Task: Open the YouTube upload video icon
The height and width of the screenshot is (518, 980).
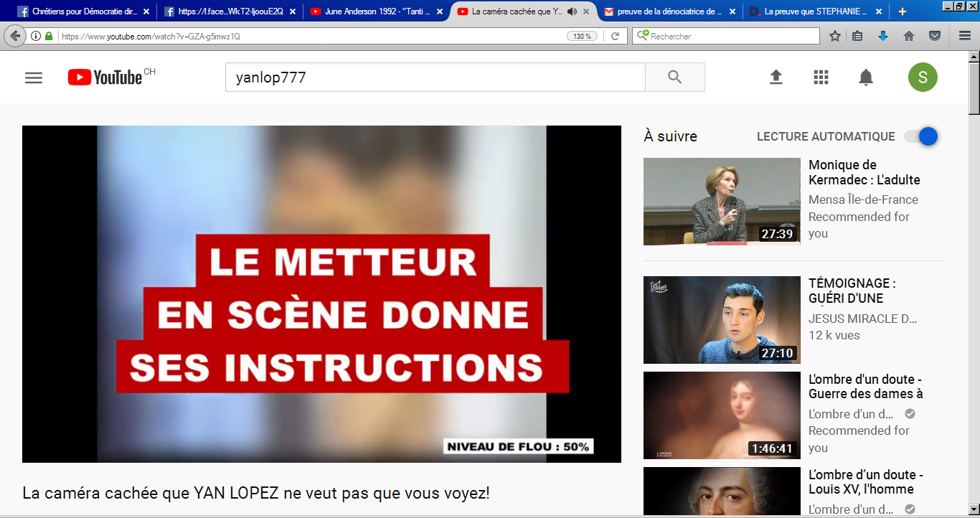Action: [776, 77]
